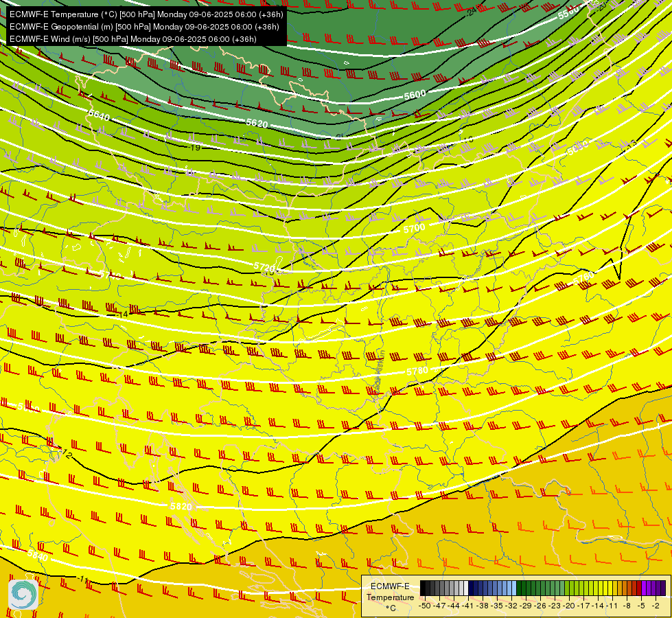The height and width of the screenshot is (618, 672).
Task: Click the swirl logo icon
Action: (x=23, y=594)
